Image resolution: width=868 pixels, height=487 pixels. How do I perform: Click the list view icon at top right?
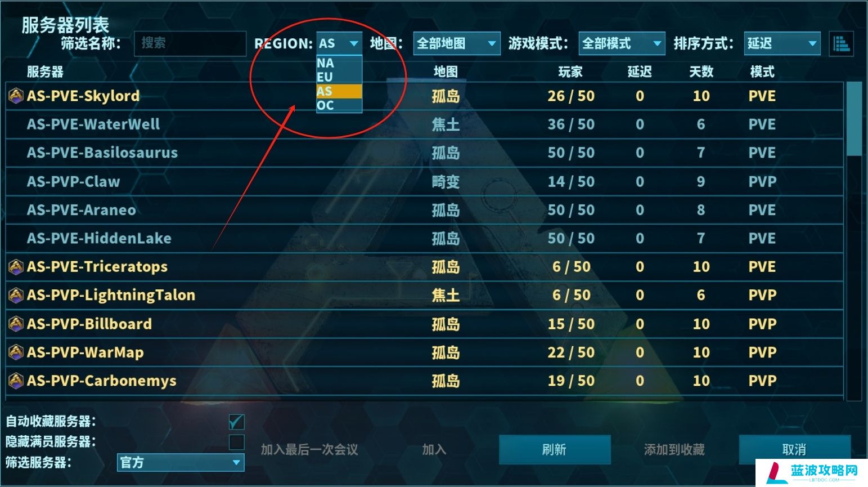point(842,43)
